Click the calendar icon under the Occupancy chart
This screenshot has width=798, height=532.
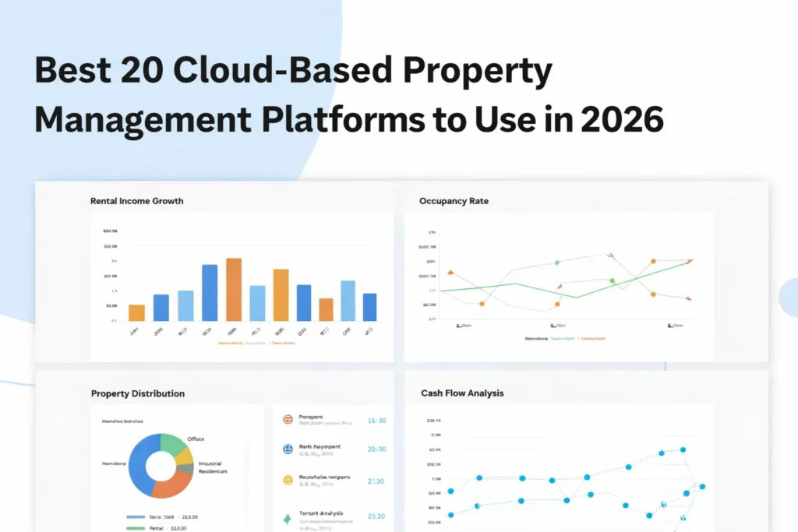coord(458,325)
